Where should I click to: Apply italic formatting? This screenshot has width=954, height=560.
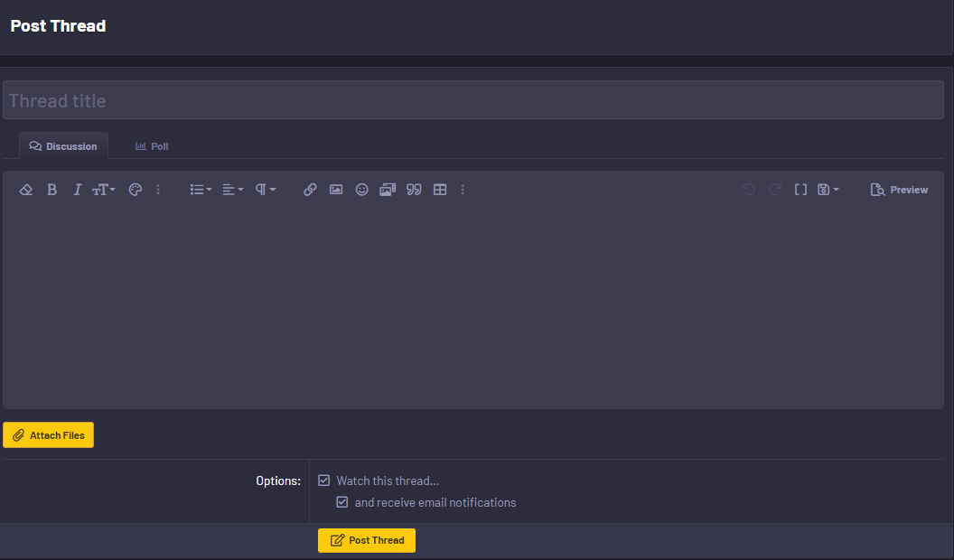coord(77,190)
